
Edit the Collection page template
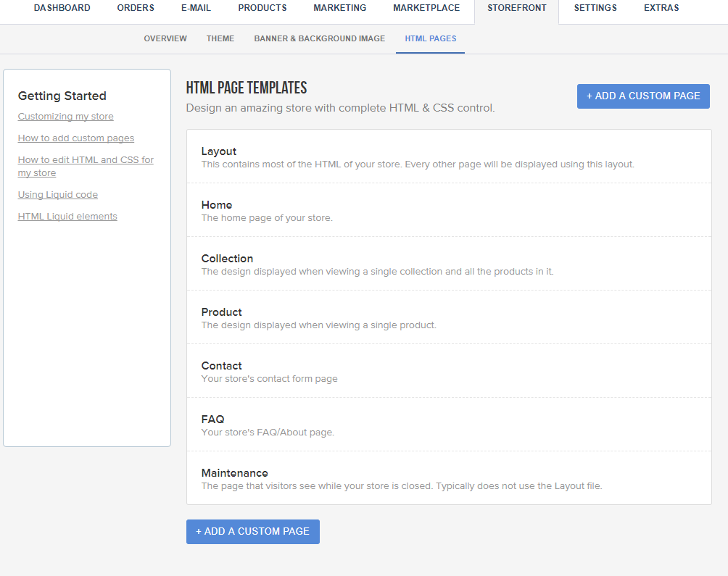click(449, 264)
